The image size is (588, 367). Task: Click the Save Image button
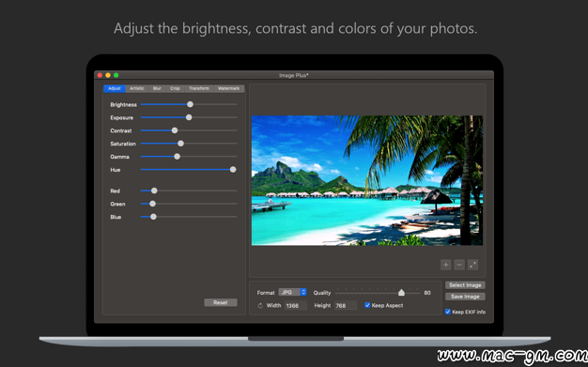point(465,297)
